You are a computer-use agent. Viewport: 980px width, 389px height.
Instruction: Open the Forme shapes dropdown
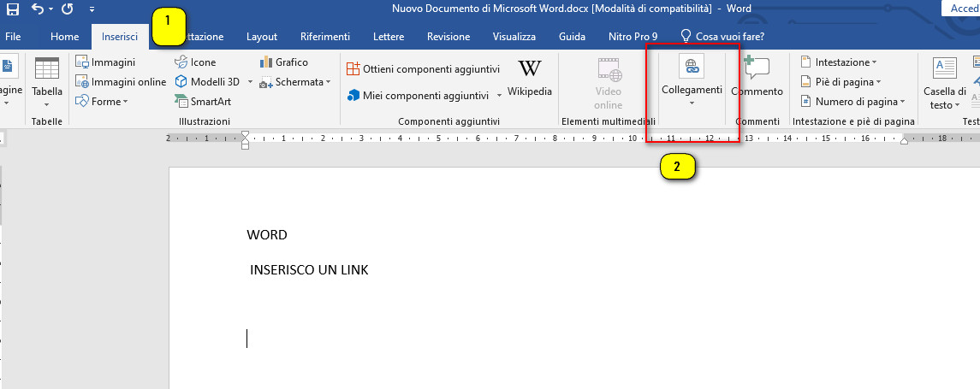point(101,101)
